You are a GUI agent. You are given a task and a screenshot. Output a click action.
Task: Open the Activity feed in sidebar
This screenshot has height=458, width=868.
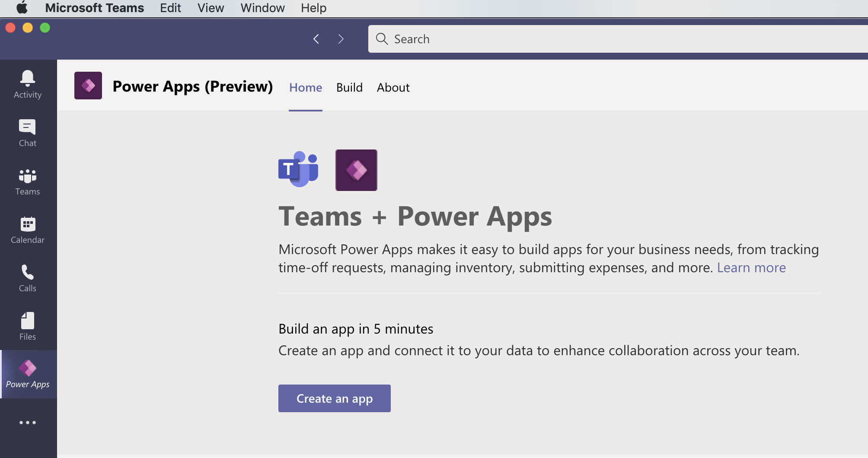click(x=28, y=84)
